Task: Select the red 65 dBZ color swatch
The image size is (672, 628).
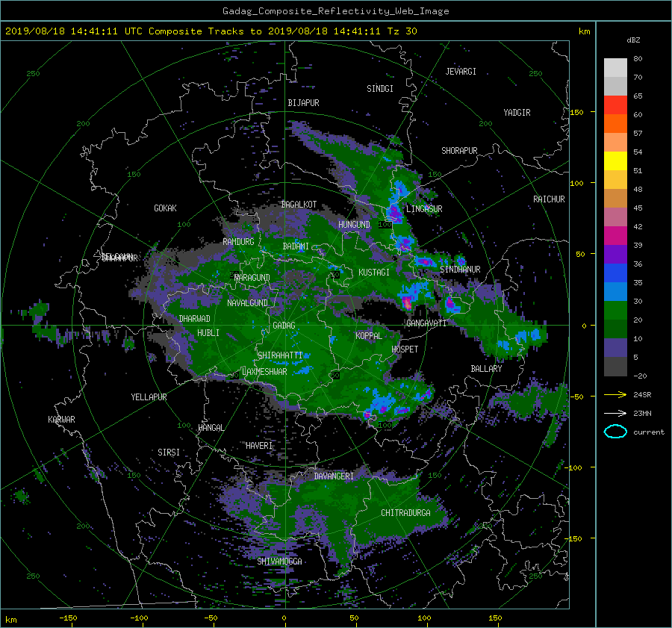Action: tap(615, 105)
